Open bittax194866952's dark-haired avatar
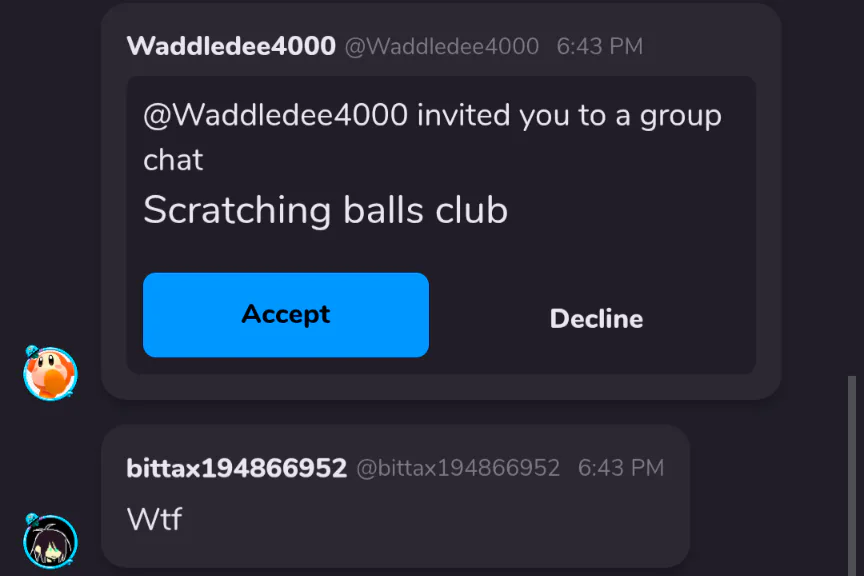 [x=50, y=542]
